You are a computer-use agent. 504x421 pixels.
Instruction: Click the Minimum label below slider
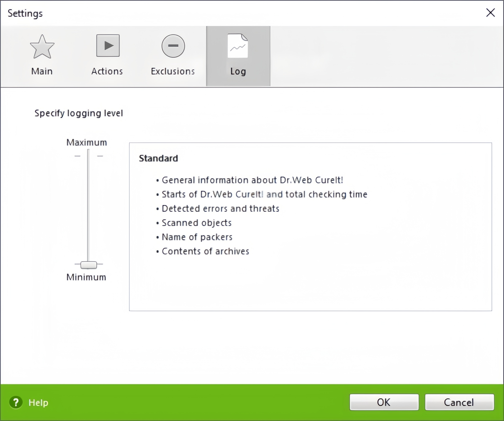(86, 277)
